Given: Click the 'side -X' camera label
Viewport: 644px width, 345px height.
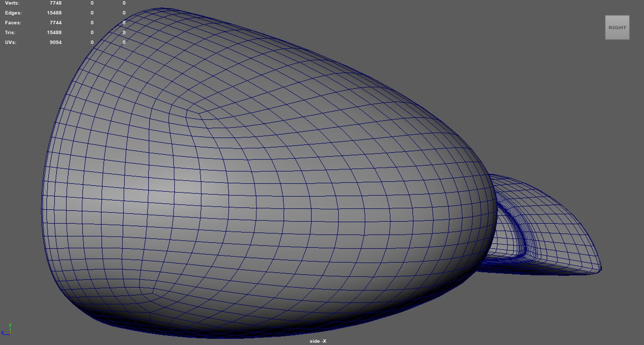Looking at the screenshot, I should pyautogui.click(x=318, y=341).
